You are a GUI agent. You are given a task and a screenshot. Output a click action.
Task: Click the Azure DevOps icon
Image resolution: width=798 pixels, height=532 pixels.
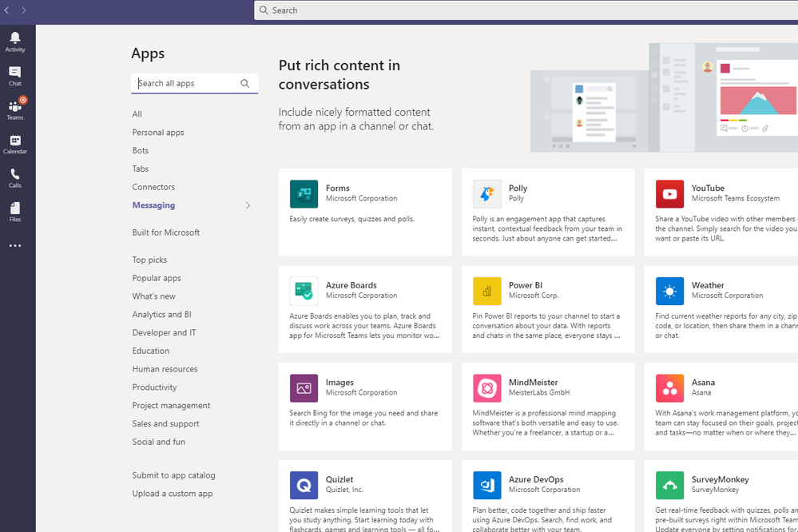(x=487, y=485)
